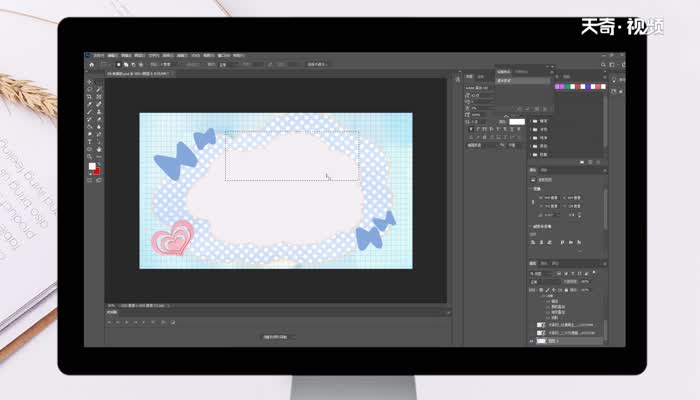Click align left edges button in Properties
The height and width of the screenshot is (400, 700).
533,242
